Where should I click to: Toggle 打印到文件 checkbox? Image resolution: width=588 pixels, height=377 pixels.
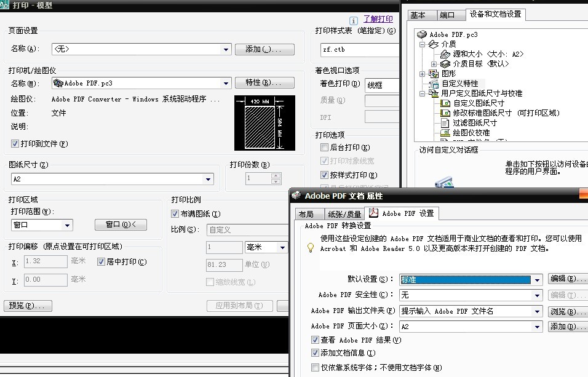(15, 144)
